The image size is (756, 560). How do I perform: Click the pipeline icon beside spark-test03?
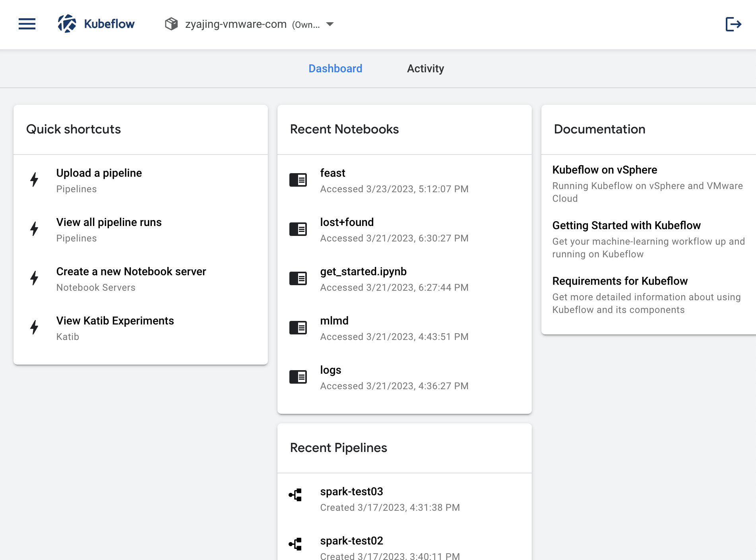pyautogui.click(x=296, y=495)
